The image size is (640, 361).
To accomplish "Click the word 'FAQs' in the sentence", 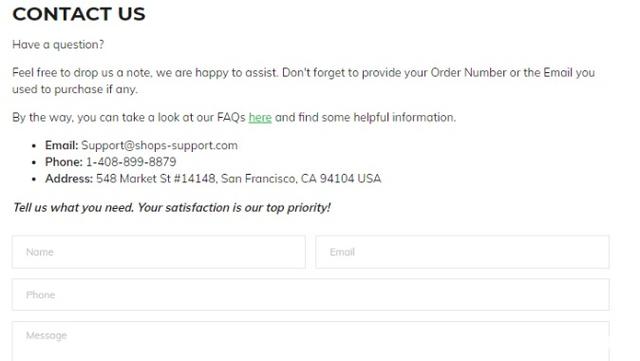I will [231, 118].
